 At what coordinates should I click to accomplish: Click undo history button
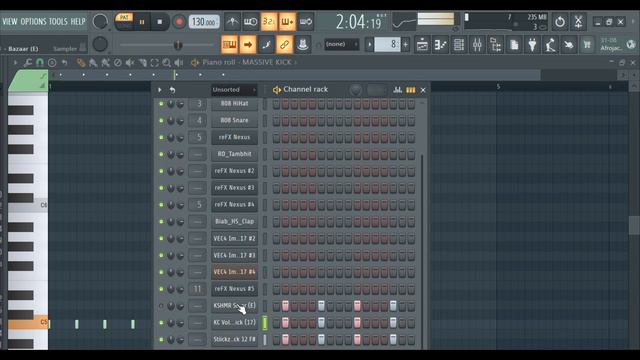(x=560, y=22)
